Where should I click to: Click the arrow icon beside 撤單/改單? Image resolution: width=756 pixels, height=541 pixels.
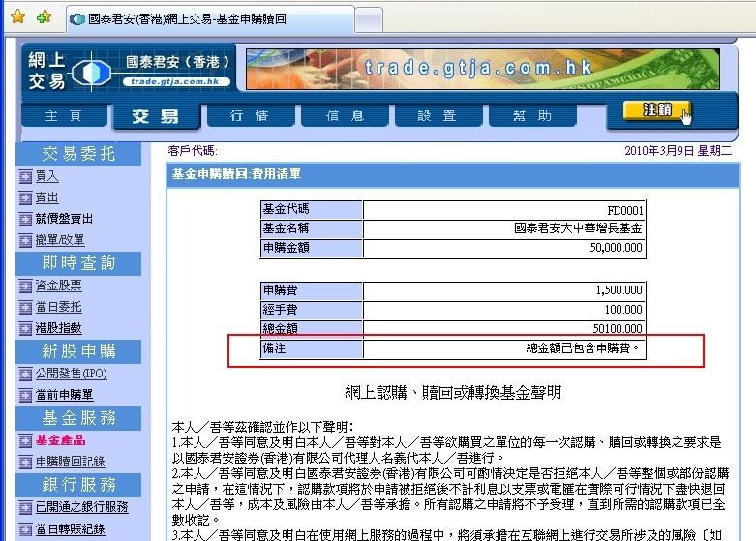25,241
